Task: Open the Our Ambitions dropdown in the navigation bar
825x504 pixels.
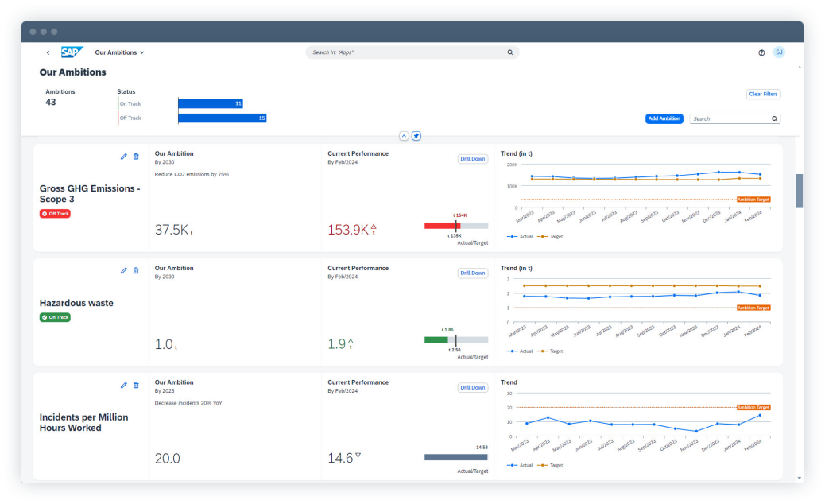Action: [119, 52]
